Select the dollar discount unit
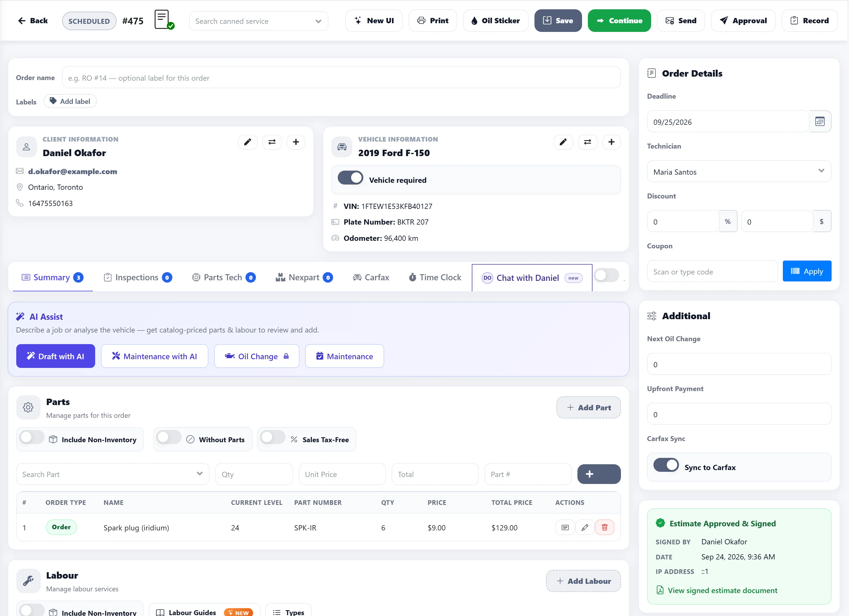 click(x=822, y=222)
